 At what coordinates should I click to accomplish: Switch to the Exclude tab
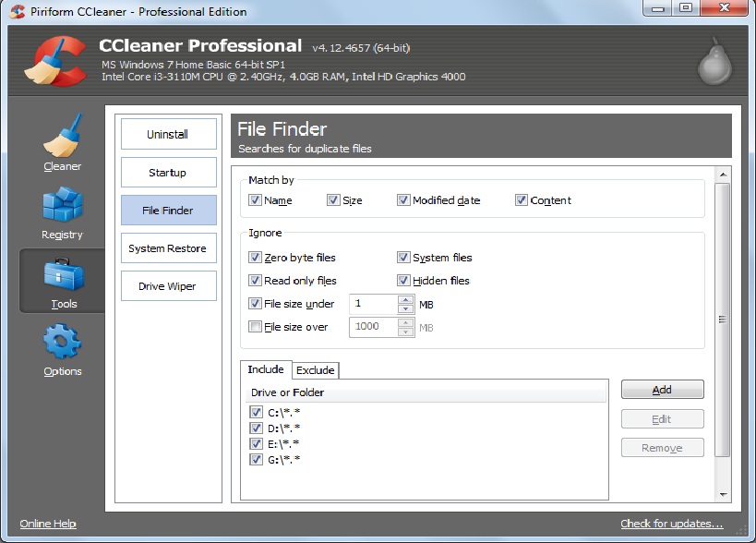[x=316, y=370]
